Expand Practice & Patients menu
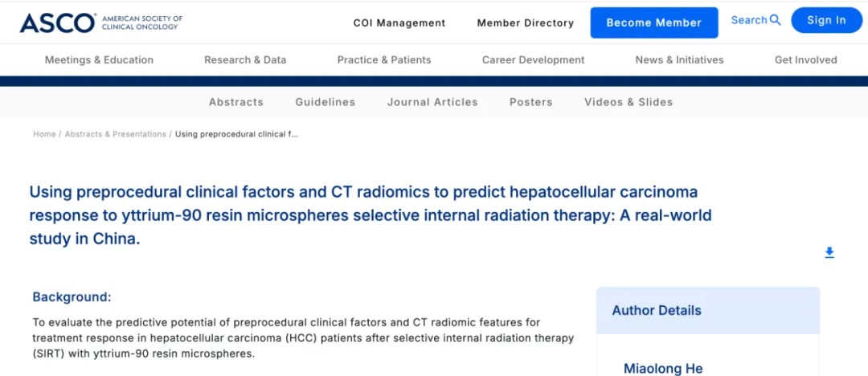The width and height of the screenshot is (868, 376). 384,60
